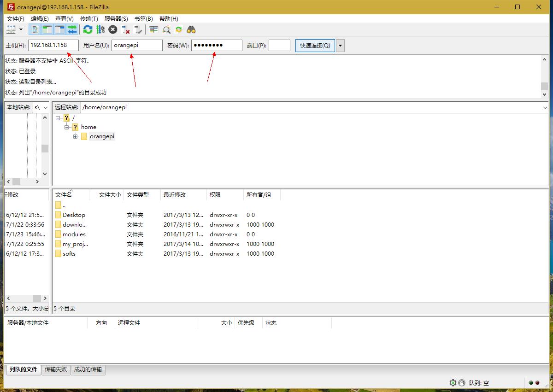Image resolution: width=553 pixels, height=392 pixels.
Task: Select the softs folder row
Action: pyautogui.click(x=167, y=254)
